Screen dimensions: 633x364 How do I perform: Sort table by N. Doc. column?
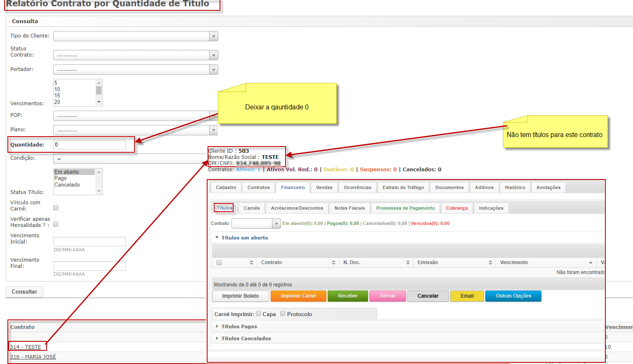pos(408,262)
